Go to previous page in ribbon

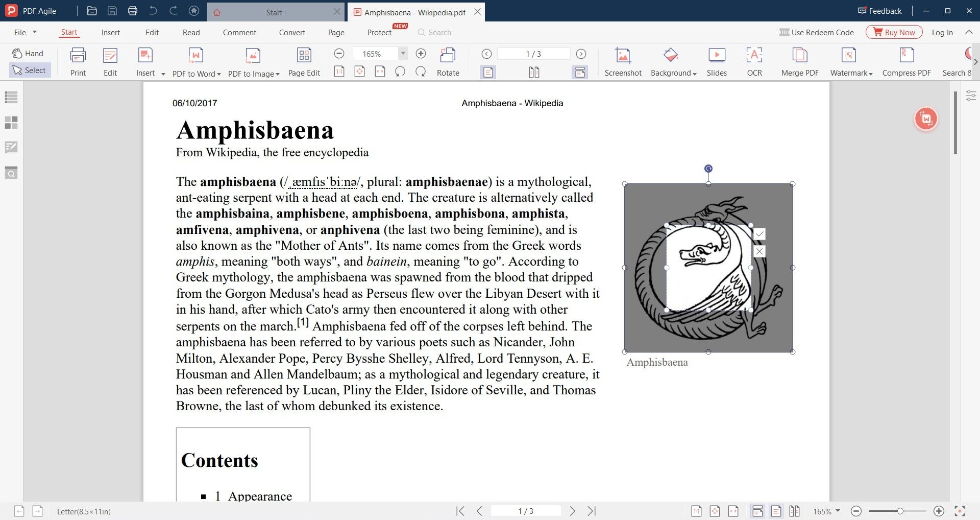coord(486,54)
